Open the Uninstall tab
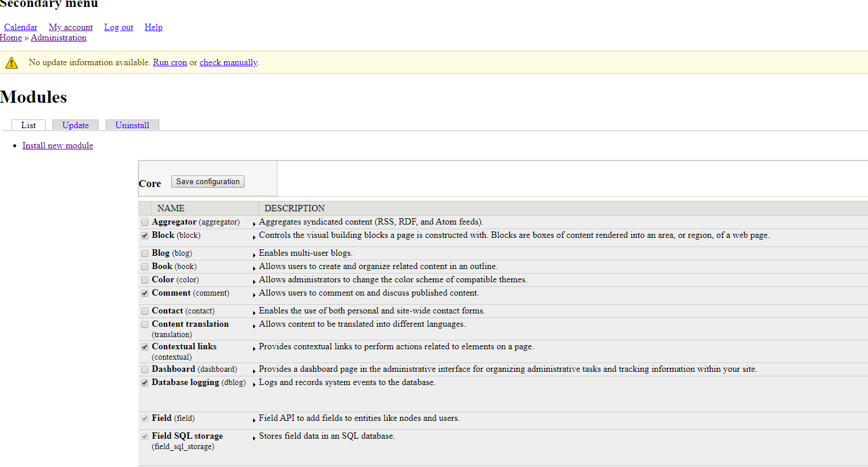The image size is (868, 467). pos(132,125)
